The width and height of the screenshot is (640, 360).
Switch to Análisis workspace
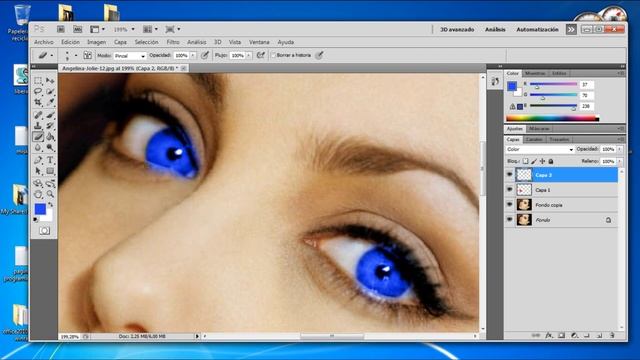pyautogui.click(x=495, y=29)
